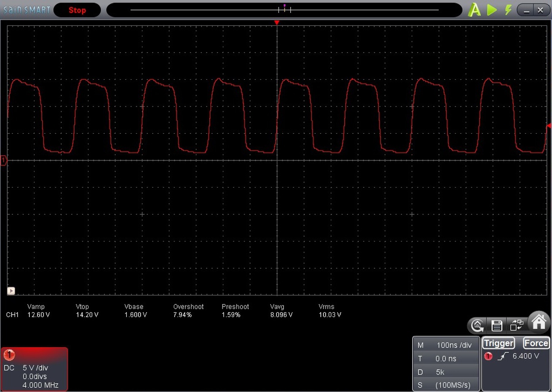
Task: Click the small play arrow at grid bottom-left
Action: click(11, 291)
